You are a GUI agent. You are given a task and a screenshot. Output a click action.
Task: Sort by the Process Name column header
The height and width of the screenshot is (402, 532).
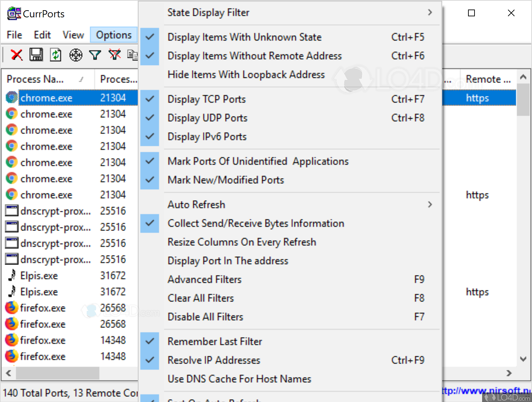48,79
